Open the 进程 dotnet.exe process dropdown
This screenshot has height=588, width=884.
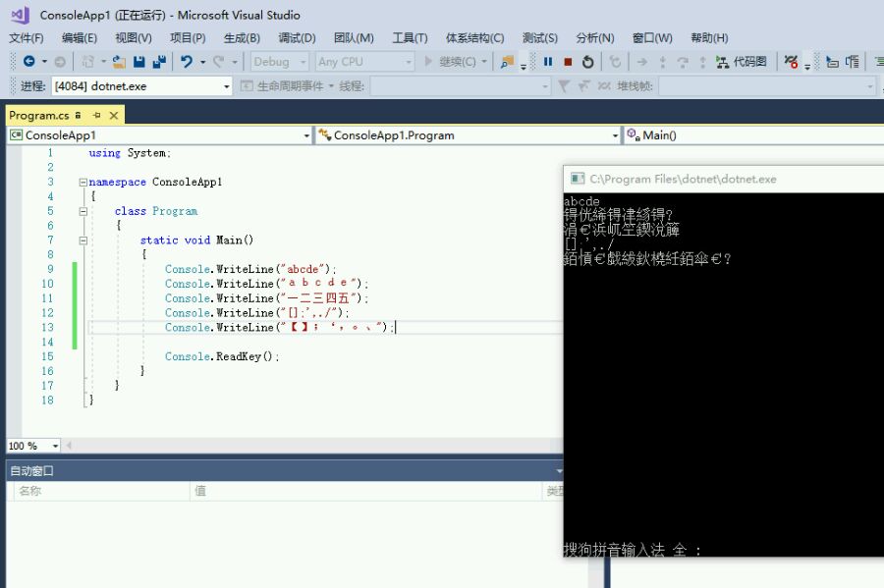click(227, 86)
